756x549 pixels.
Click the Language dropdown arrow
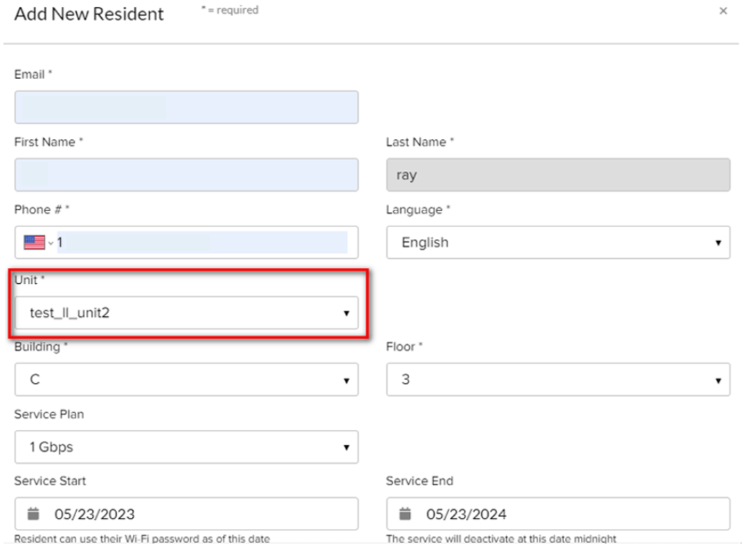(718, 243)
